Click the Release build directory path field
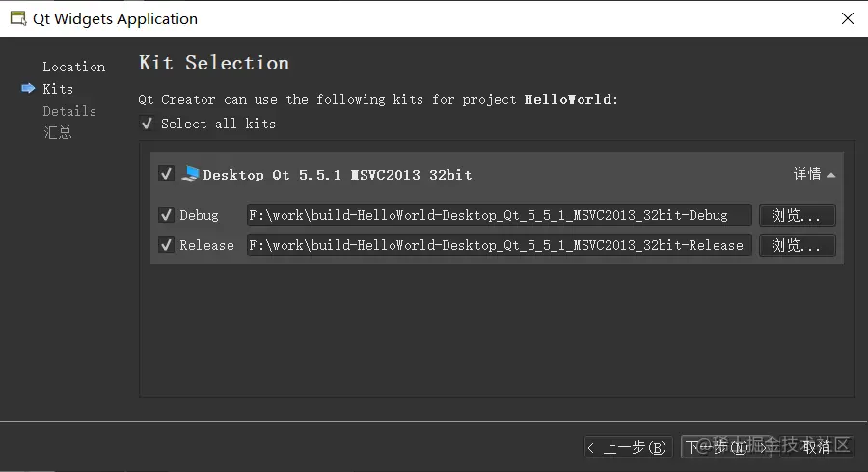 click(x=499, y=245)
